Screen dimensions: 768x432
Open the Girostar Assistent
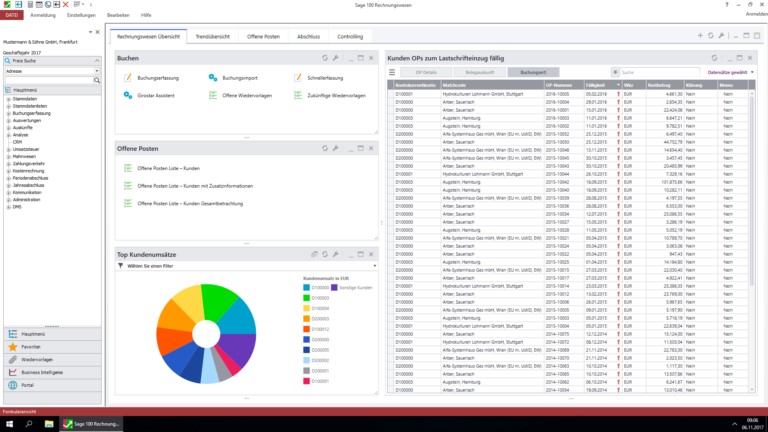128,95
